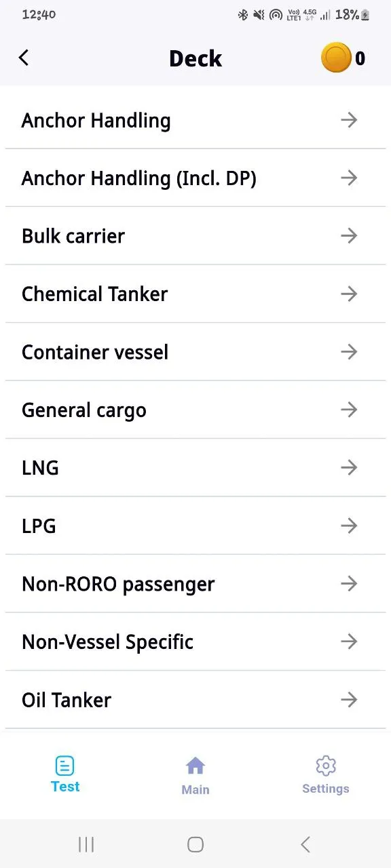Select Non-RORO passenger item

click(x=195, y=584)
